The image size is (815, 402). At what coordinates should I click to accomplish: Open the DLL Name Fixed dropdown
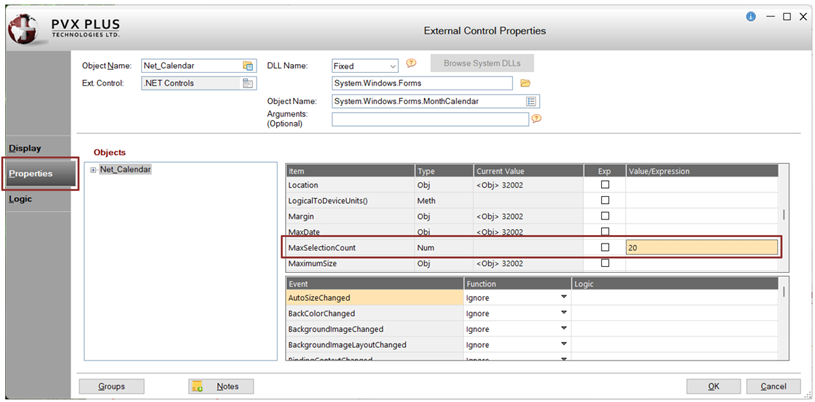pyautogui.click(x=392, y=67)
